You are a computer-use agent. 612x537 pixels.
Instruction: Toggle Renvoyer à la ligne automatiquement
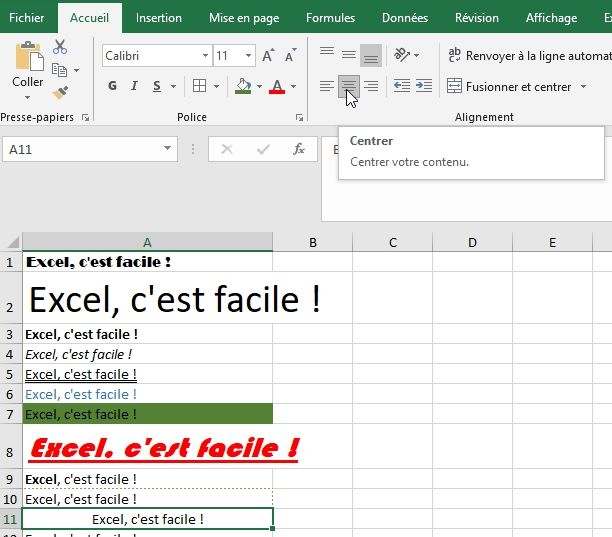coord(530,56)
